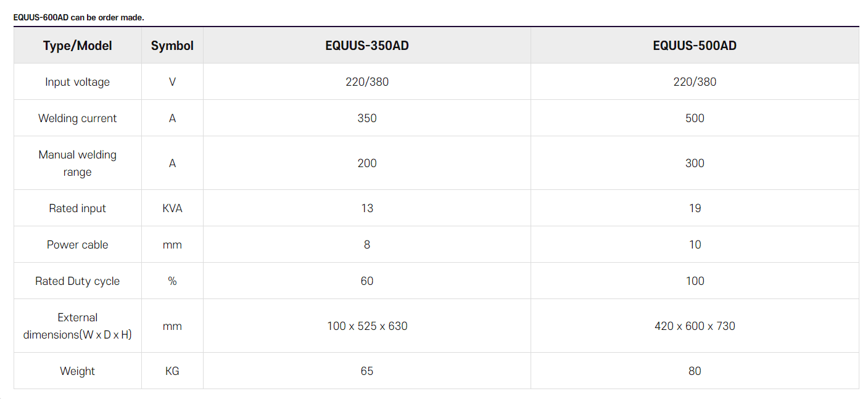Image resolution: width=868 pixels, height=399 pixels.
Task: Select the Type/Model header cell
Action: click(x=78, y=46)
